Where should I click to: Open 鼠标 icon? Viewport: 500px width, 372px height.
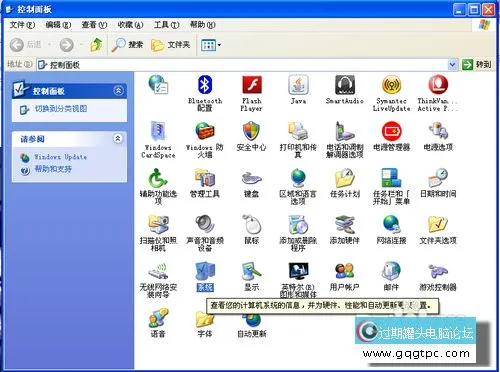(251, 225)
